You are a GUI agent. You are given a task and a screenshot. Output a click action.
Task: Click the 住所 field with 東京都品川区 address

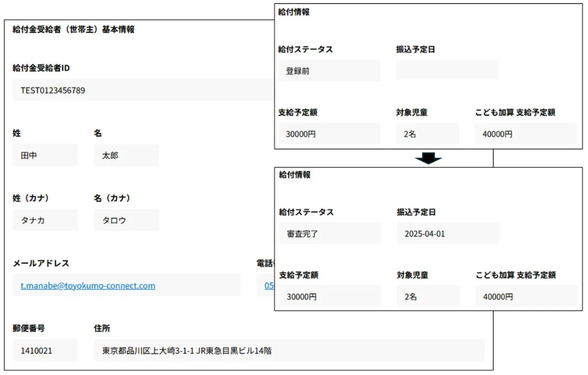pos(289,350)
